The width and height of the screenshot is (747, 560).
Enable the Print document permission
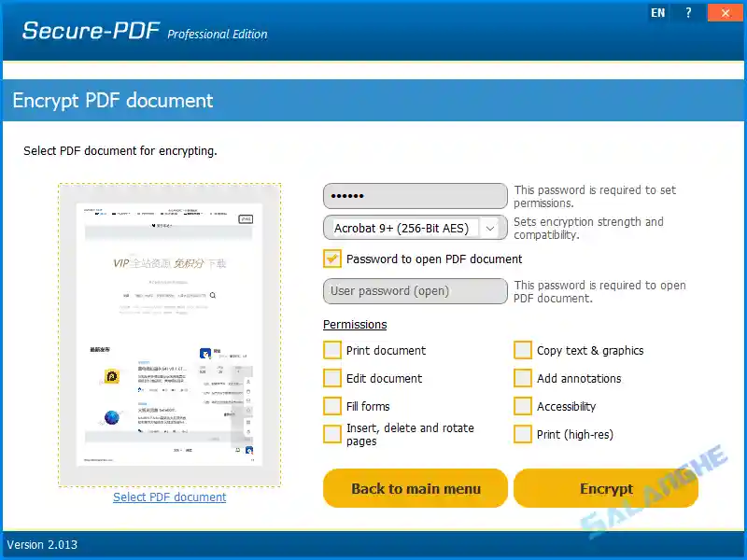point(331,350)
